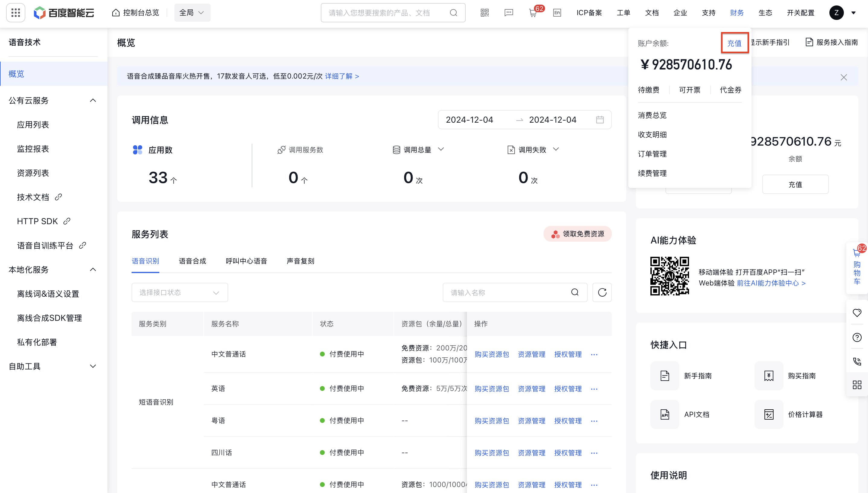868x493 pixels.
Task: Click the phone contact icon in side toolbar
Action: (857, 361)
